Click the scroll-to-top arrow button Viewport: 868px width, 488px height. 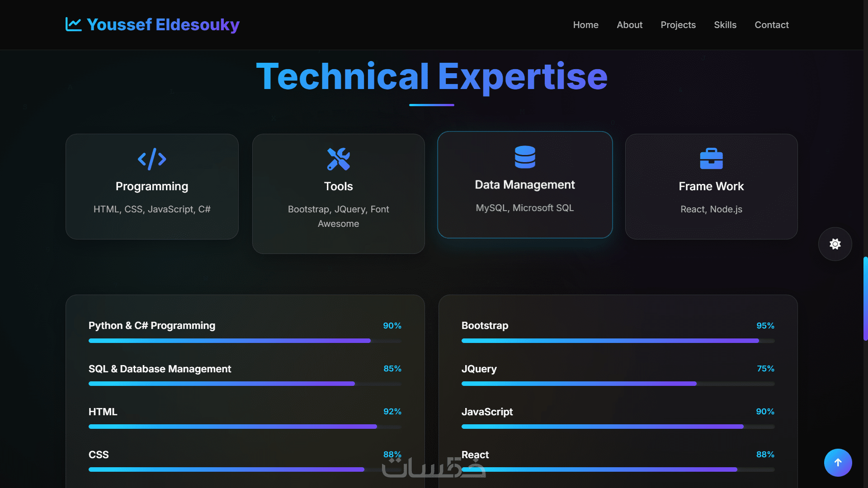tap(838, 462)
